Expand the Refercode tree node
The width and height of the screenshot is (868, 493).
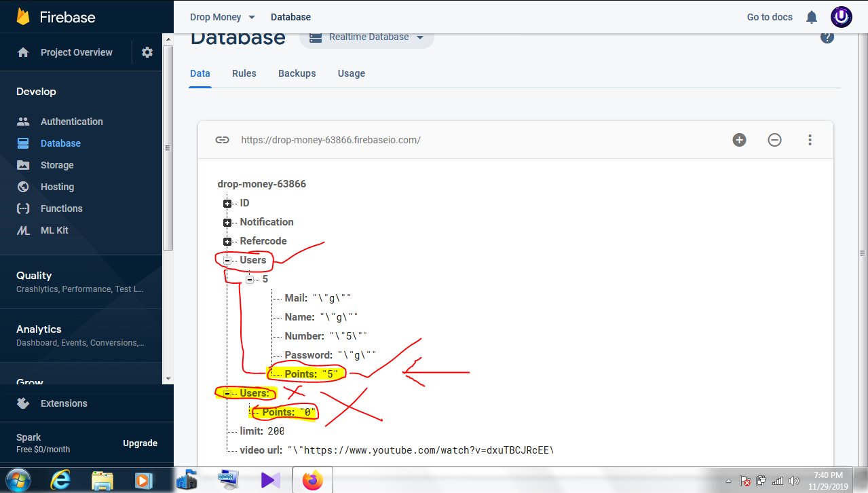(227, 242)
